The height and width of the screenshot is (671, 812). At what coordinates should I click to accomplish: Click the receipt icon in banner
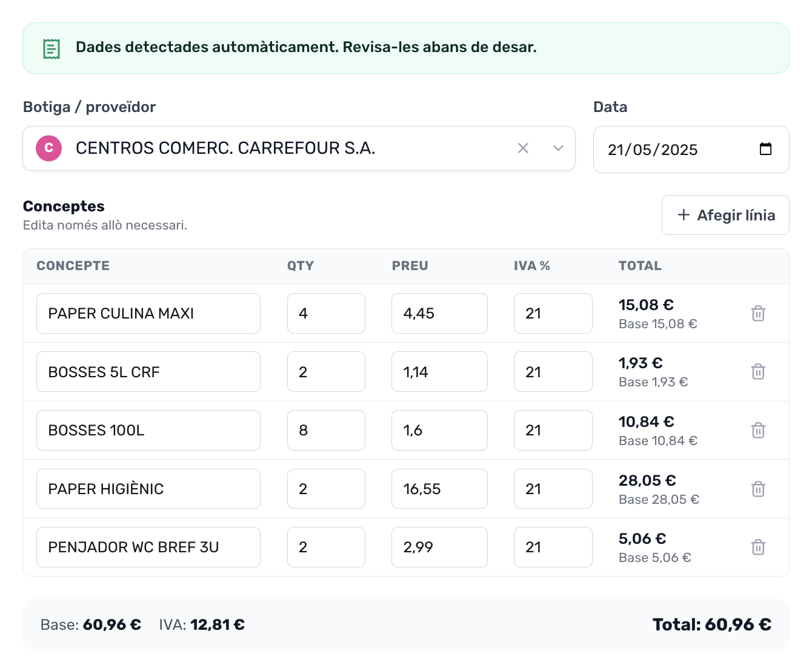52,48
